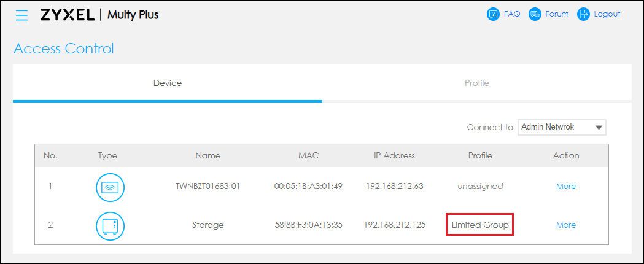Open the Forum link
Viewport: 644px width, 264px height.
coord(557,14)
